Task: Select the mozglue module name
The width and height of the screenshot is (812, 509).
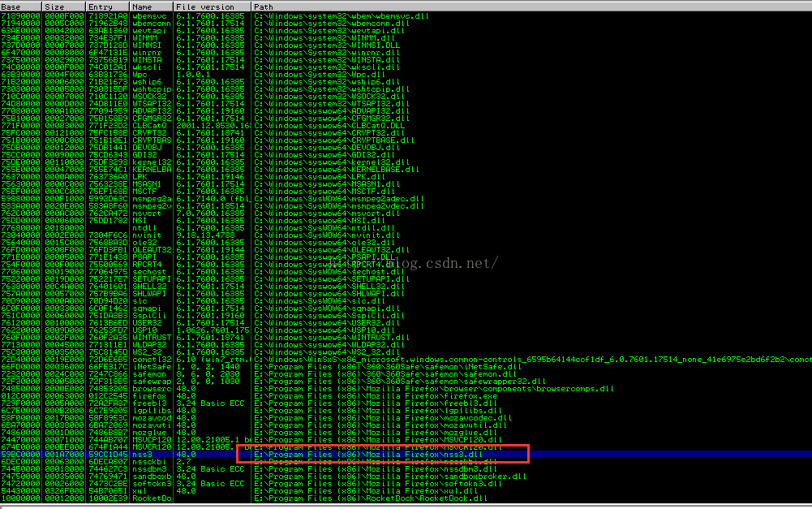Action: (149, 433)
